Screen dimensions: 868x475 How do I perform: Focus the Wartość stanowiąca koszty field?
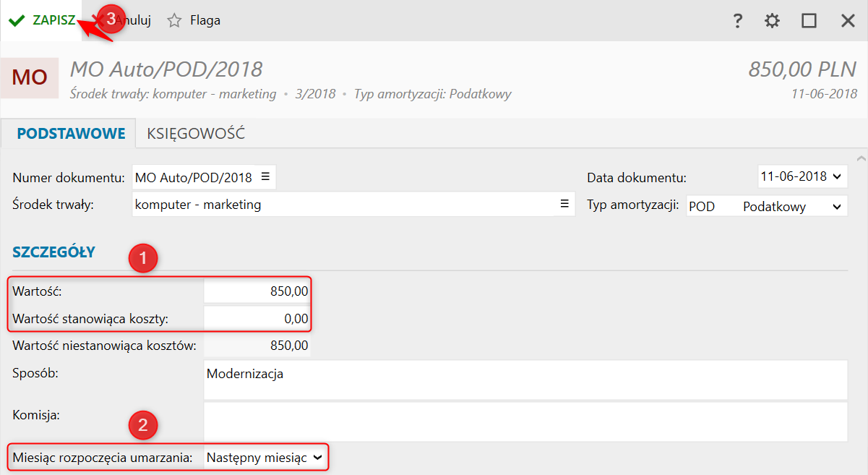(257, 318)
